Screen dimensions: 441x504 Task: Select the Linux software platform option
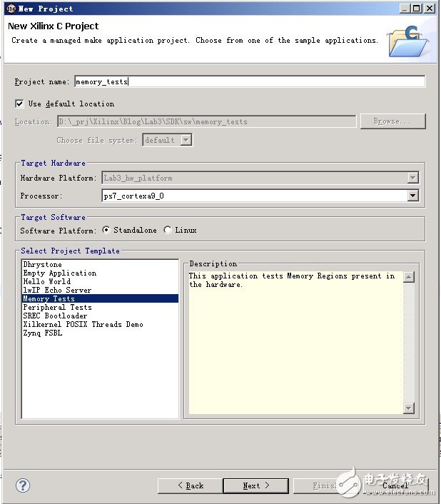(x=168, y=230)
